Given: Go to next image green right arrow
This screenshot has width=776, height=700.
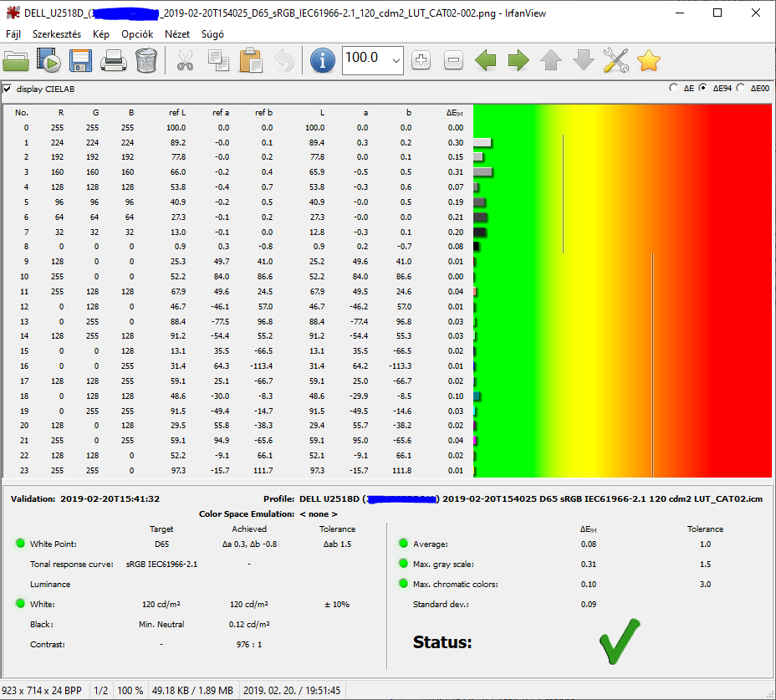Looking at the screenshot, I should click(518, 60).
